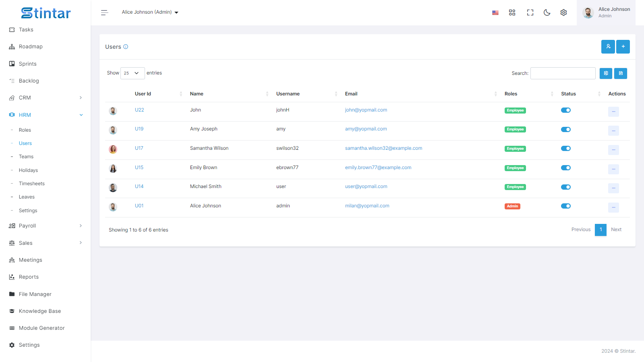
Task: Open Alice Johnson profile menu in header
Action: (x=606, y=12)
